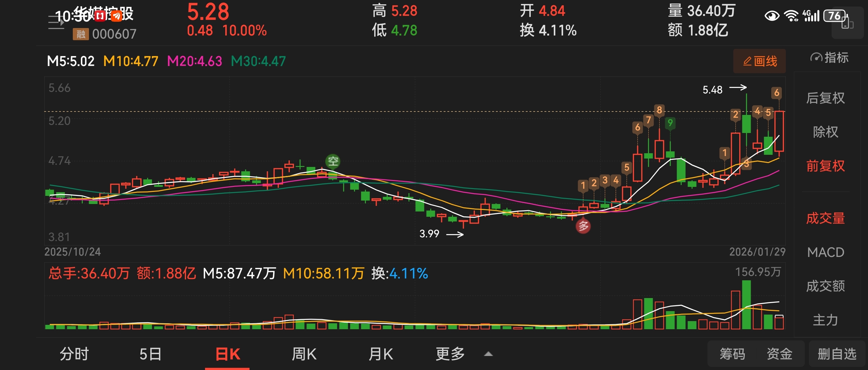This screenshot has width=868, height=370.
Task: Select 除权 ex-rights option
Action: (x=825, y=132)
